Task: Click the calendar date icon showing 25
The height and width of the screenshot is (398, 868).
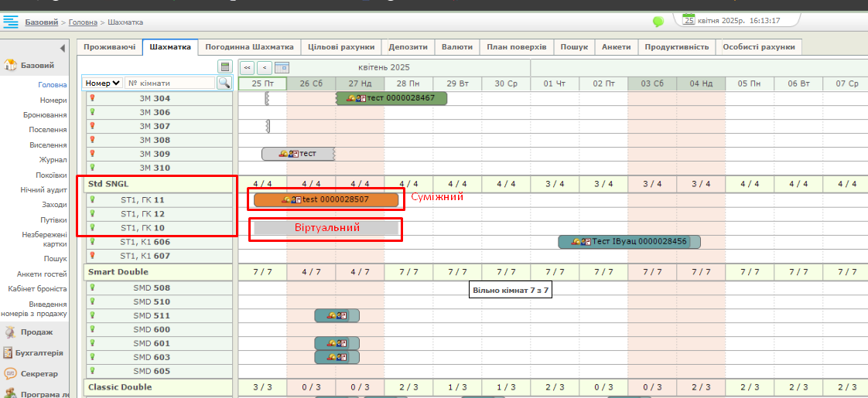Action: [x=689, y=20]
